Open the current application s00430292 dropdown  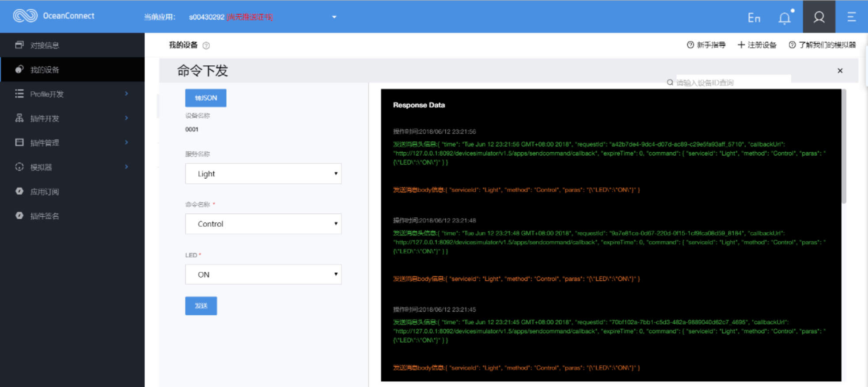tap(334, 17)
